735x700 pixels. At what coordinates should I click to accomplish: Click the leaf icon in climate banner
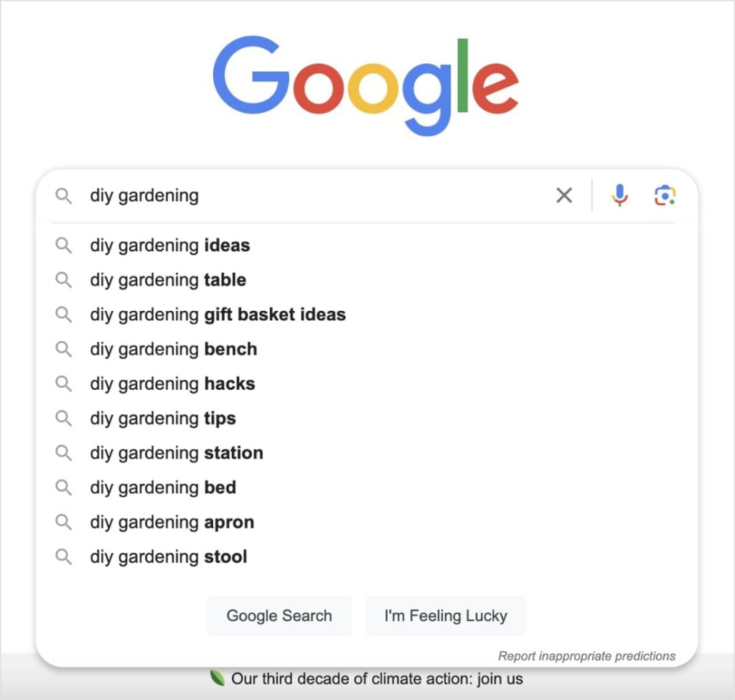216,678
